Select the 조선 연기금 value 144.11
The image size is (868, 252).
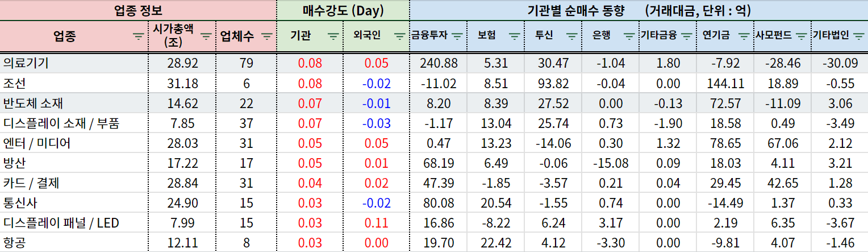tap(725, 84)
